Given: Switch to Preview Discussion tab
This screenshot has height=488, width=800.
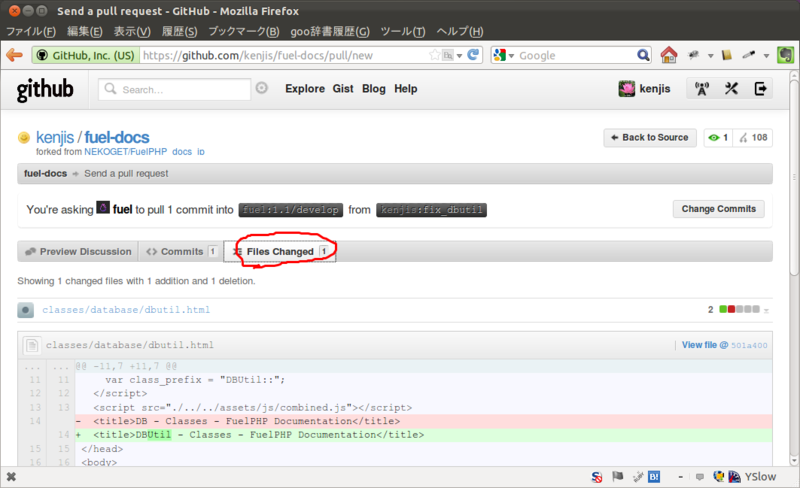Looking at the screenshot, I should 78,252.
